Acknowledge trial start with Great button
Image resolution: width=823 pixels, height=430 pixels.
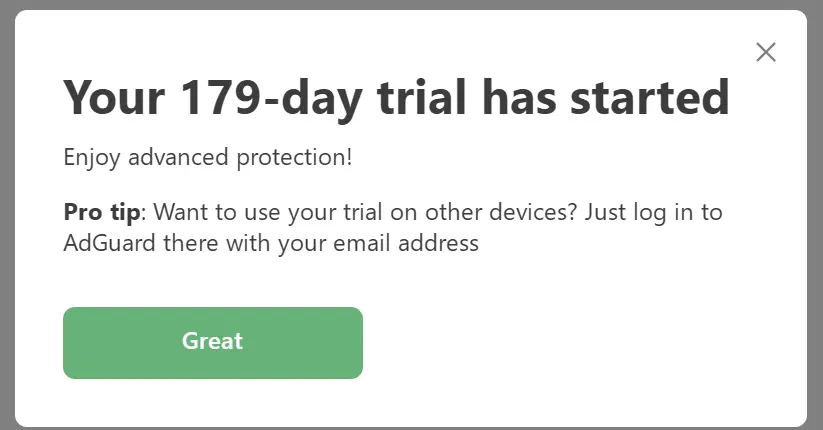coord(213,342)
